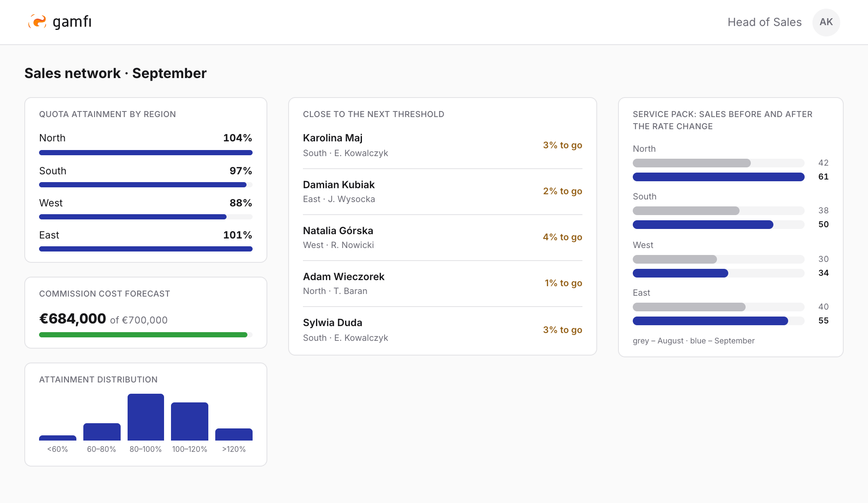
Task: Click the Commission Cost Forecast title
Action: tap(105, 294)
